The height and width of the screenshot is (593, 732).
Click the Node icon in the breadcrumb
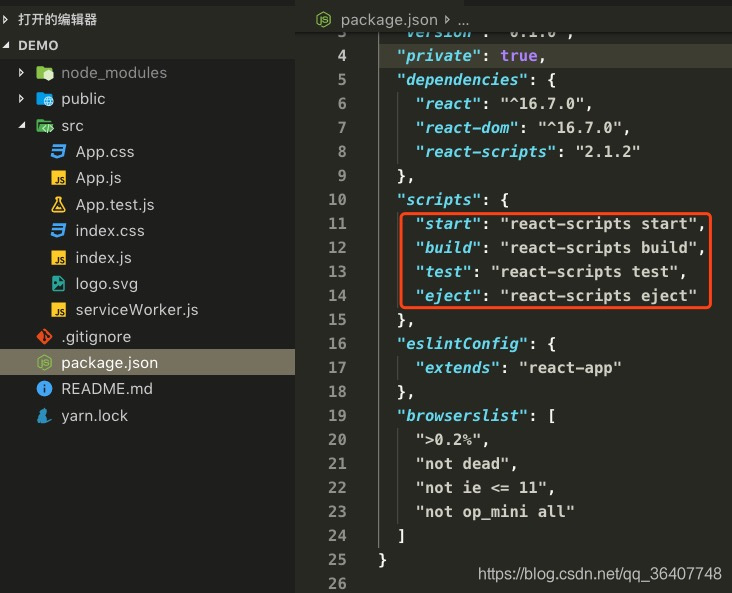(x=323, y=20)
